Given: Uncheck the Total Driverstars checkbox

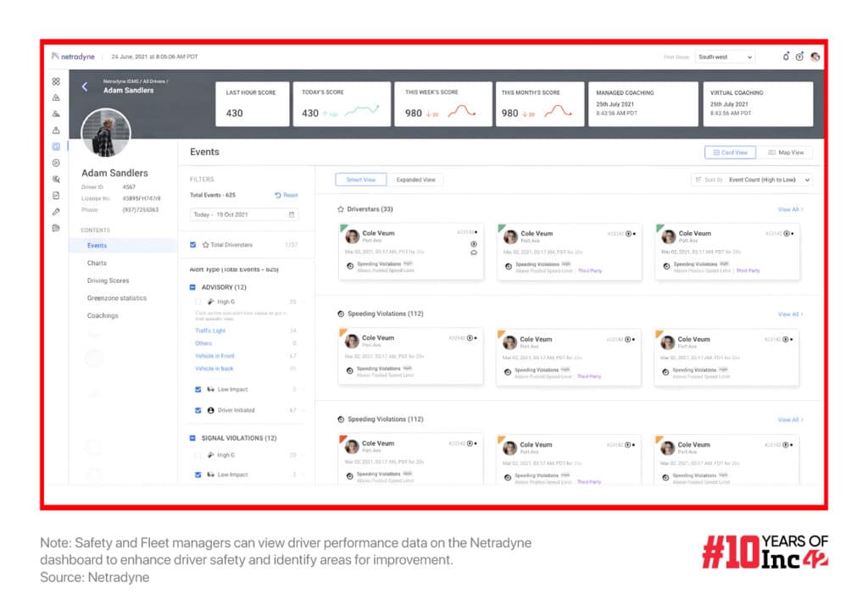Looking at the screenshot, I should [194, 245].
